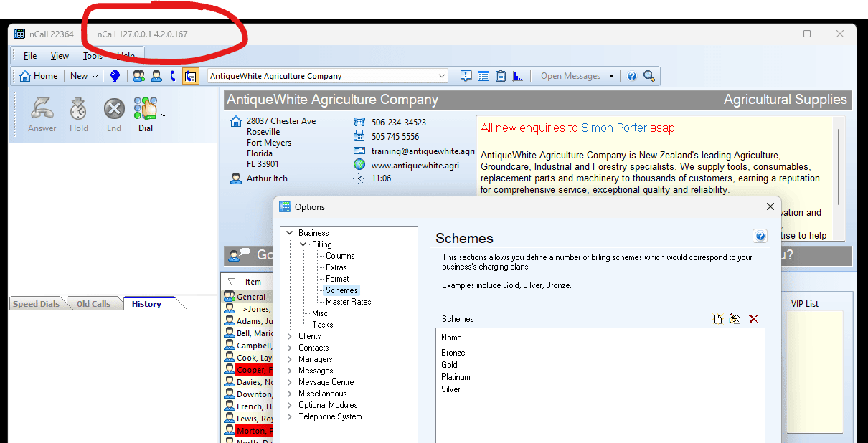Click the clipboard toolbar icon
The width and height of the screenshot is (868, 443).
[500, 76]
